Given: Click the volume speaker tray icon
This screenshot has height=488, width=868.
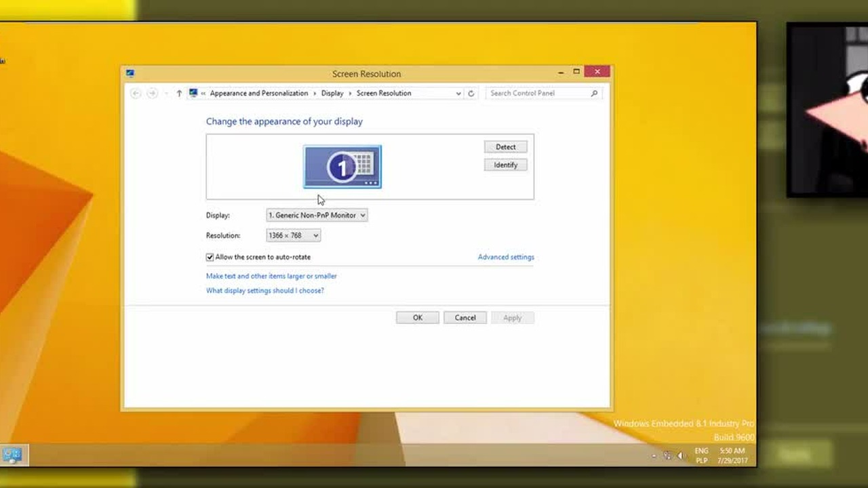Looking at the screenshot, I should 682,455.
